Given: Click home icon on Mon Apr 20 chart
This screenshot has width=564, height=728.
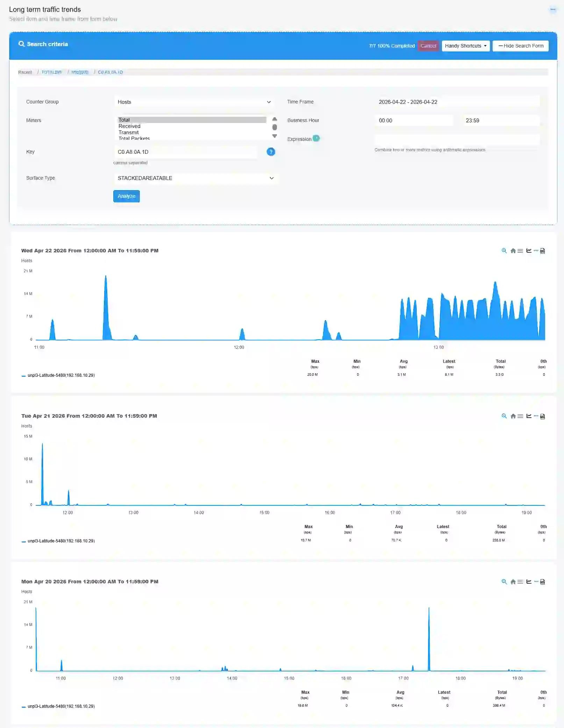Looking at the screenshot, I should (513, 582).
